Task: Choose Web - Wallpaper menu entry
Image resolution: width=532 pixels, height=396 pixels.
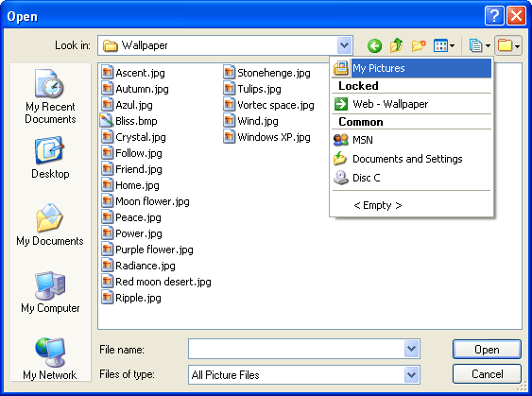Action: click(412, 104)
